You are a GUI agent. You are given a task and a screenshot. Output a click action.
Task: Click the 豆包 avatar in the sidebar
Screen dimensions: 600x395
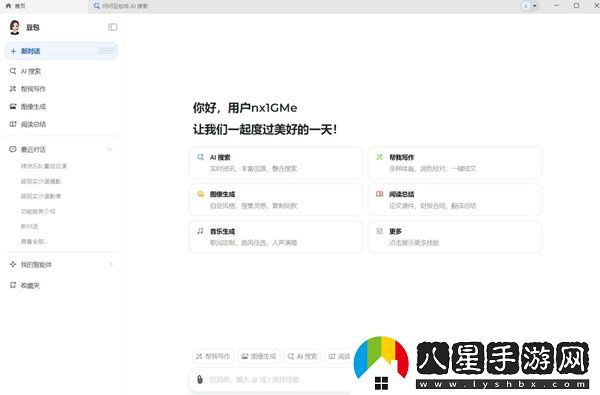[15, 27]
